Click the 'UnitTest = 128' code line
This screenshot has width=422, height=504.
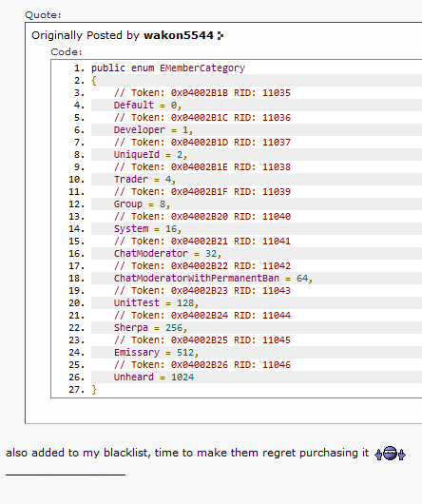pyautogui.click(x=156, y=302)
